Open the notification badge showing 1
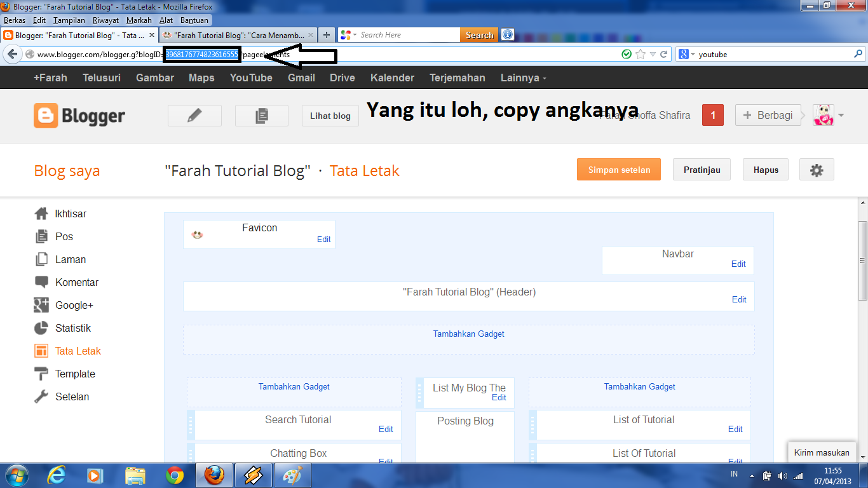 point(713,115)
